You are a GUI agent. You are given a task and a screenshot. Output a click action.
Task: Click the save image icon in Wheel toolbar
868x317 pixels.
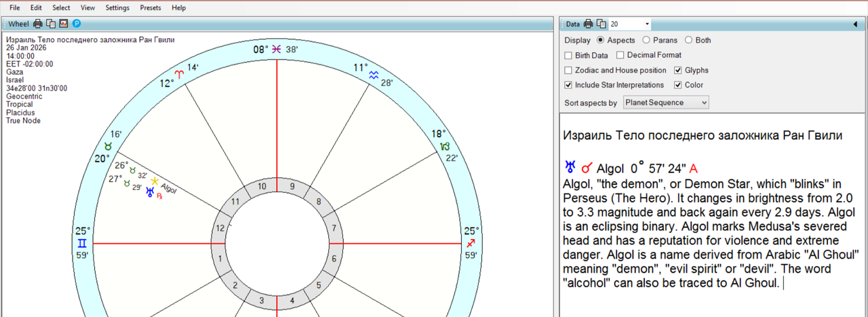(x=64, y=24)
